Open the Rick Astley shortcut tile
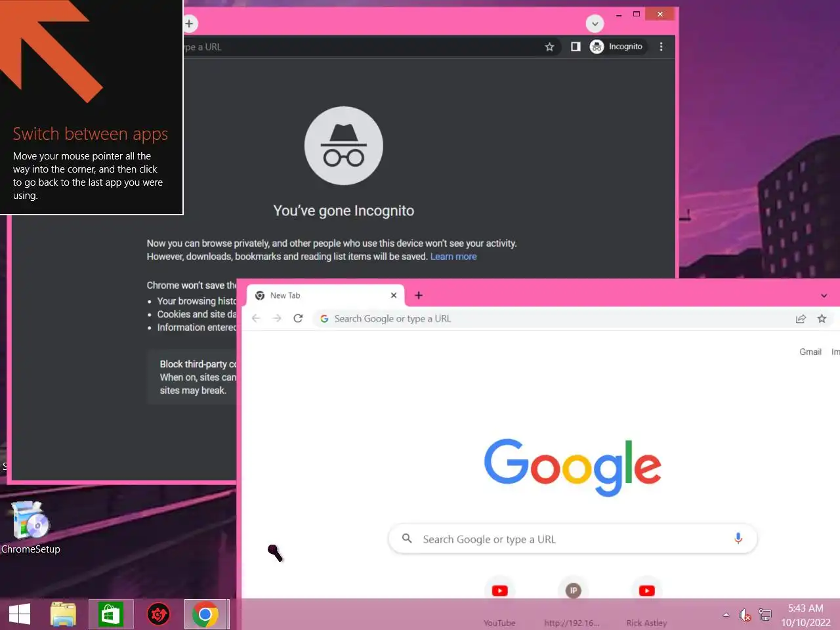Image resolution: width=840 pixels, height=630 pixels. coord(646,600)
